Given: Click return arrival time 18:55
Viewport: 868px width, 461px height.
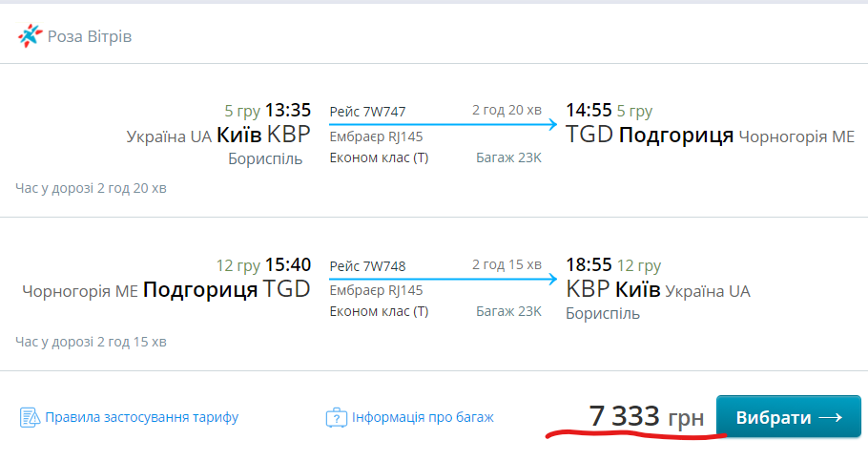Looking at the screenshot, I should [589, 264].
